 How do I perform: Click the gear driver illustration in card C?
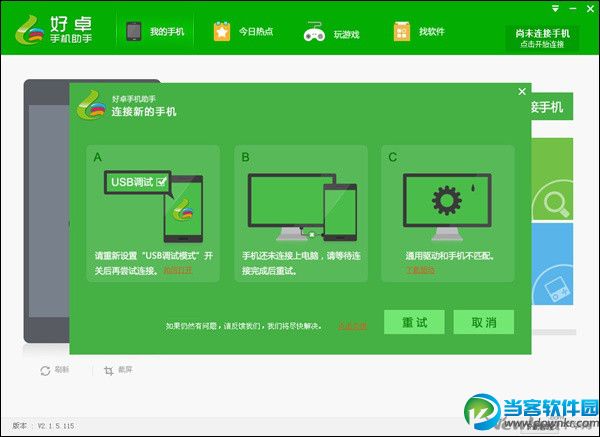[x=447, y=206]
